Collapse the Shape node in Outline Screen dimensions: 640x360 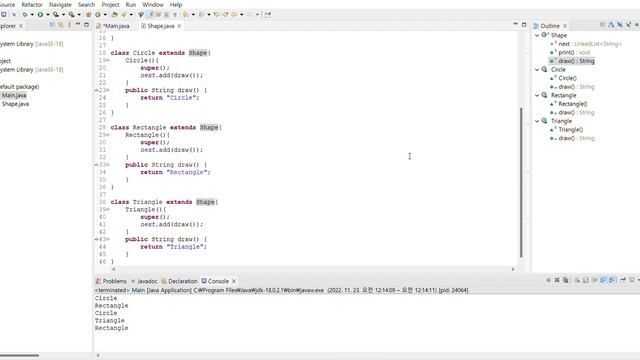(x=537, y=36)
